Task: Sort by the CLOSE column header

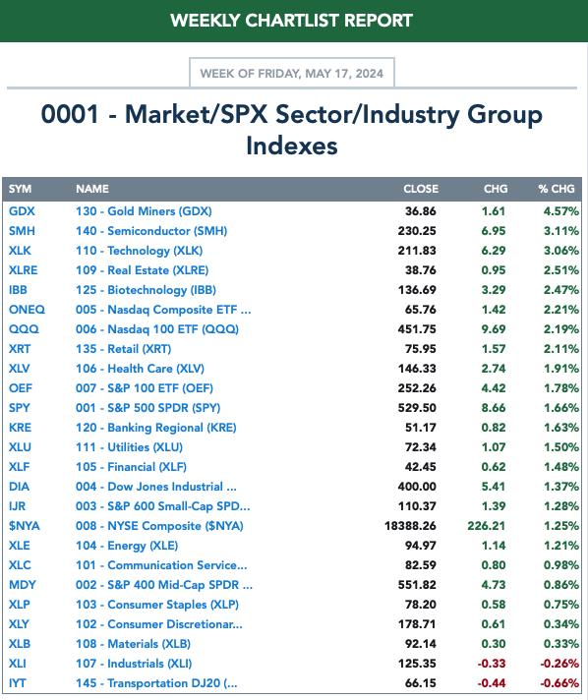Action: pos(421,189)
